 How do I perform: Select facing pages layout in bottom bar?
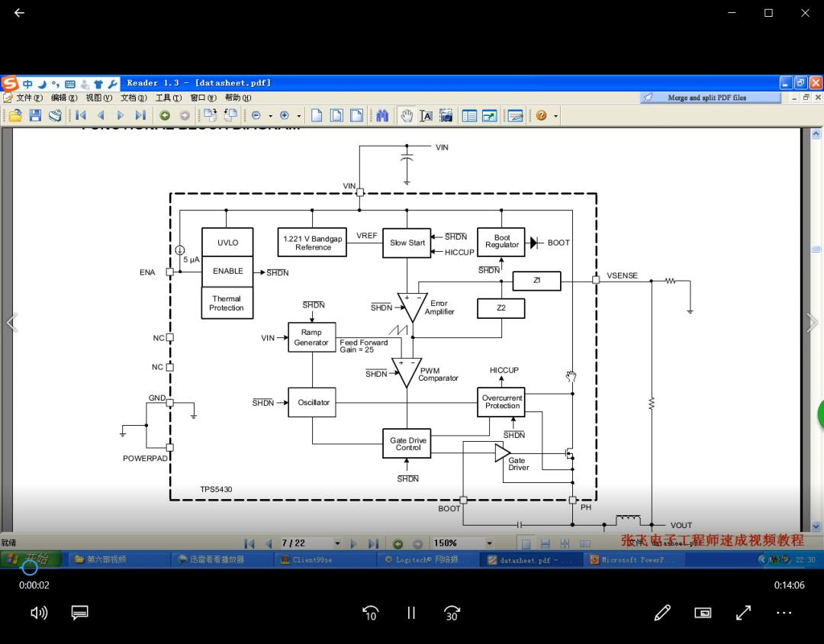click(584, 543)
